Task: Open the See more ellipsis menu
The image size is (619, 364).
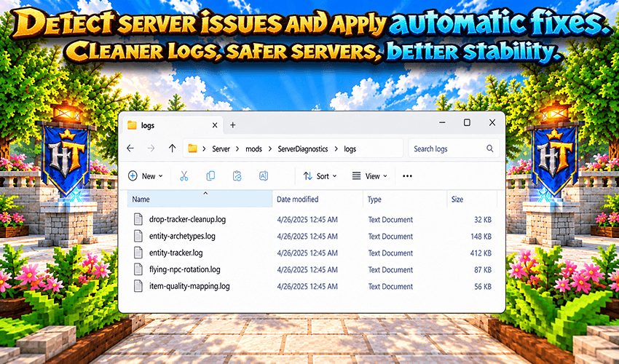Action: point(407,176)
